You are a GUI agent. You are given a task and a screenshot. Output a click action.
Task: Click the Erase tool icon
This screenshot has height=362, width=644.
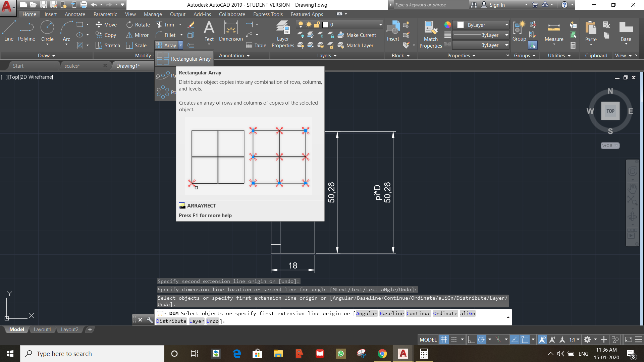pos(191,24)
